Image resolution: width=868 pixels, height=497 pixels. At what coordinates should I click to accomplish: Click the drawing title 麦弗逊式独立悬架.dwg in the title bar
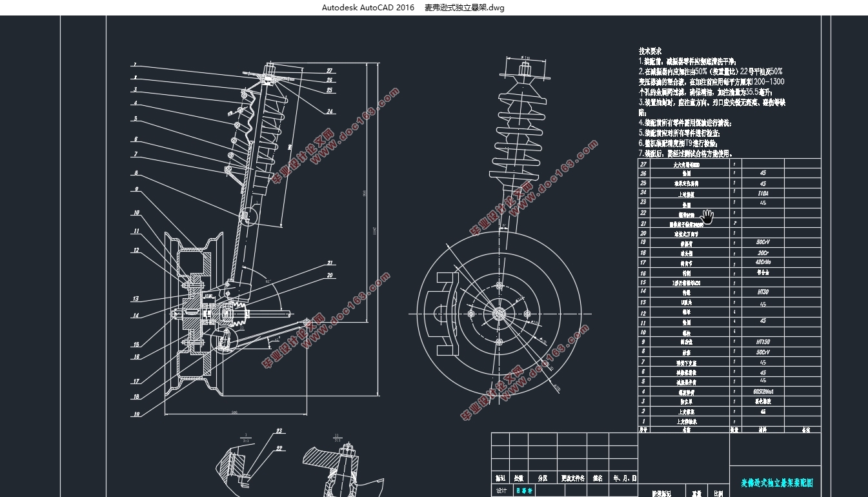[464, 8]
